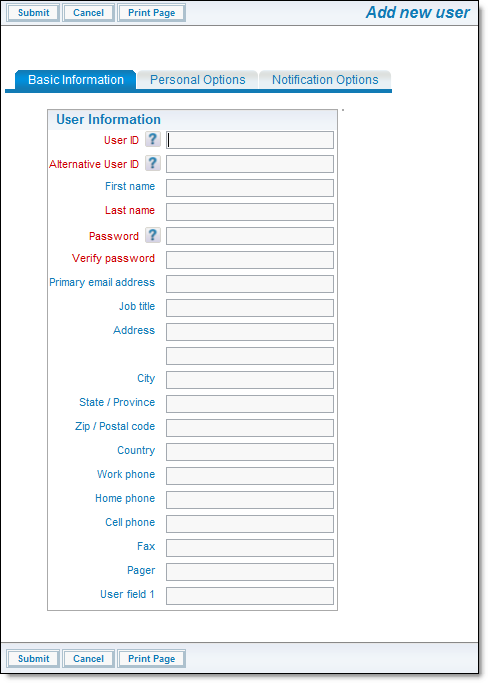Click the bottom Cancel button
This screenshot has height=683, width=488.
[88, 659]
